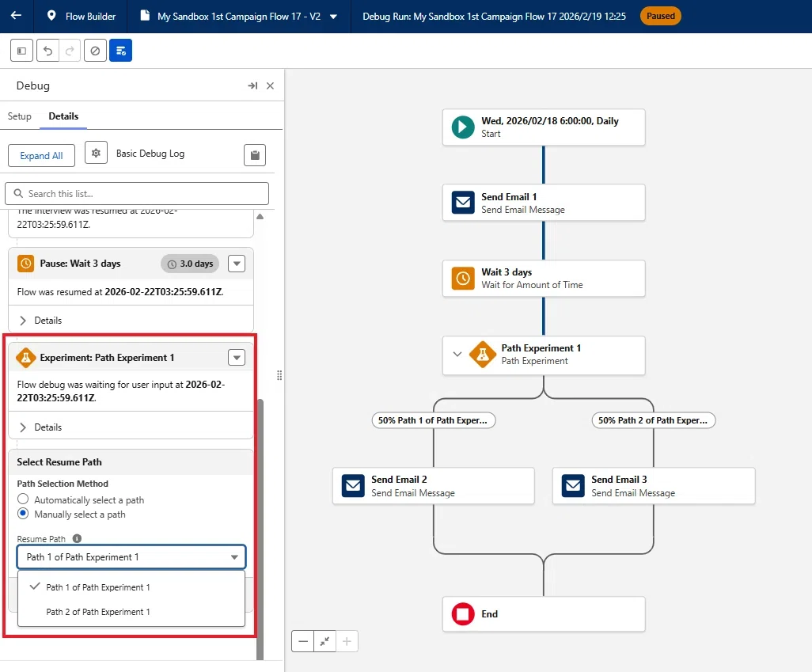Open debug log settings gear

click(96, 154)
